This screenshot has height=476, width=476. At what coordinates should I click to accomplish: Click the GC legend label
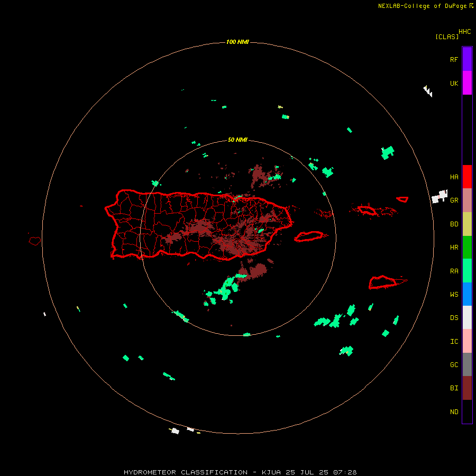click(x=454, y=365)
